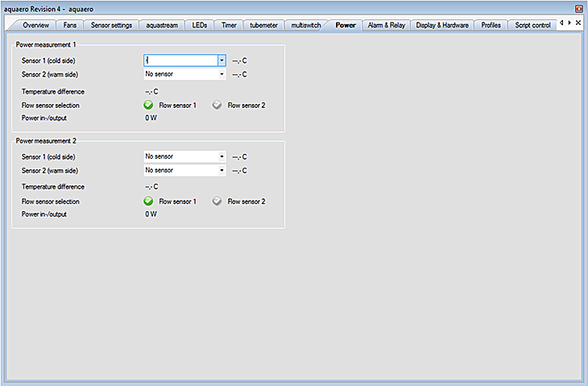Open Sensor 1 (cold side) dropdown in measurement 1
This screenshot has width=588, height=386.
tap(221, 60)
